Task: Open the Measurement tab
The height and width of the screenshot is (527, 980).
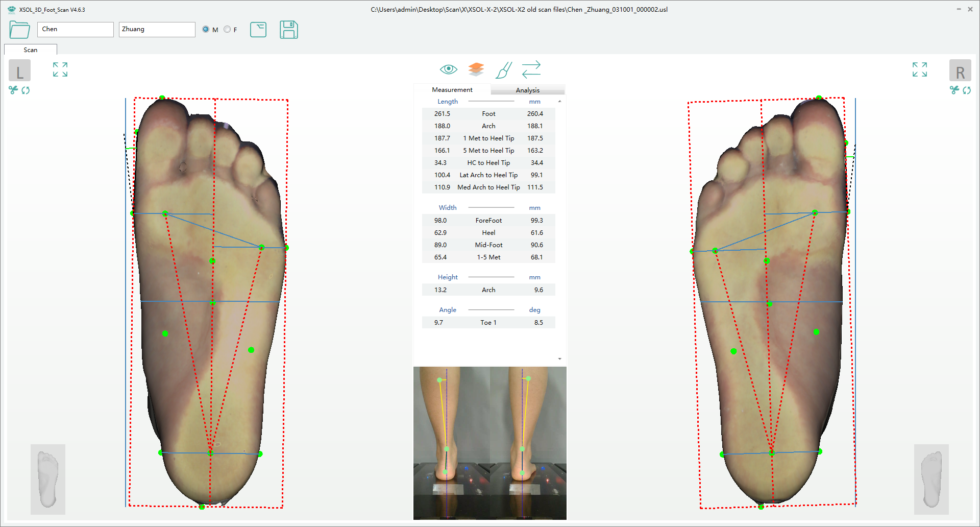Action: (x=452, y=90)
